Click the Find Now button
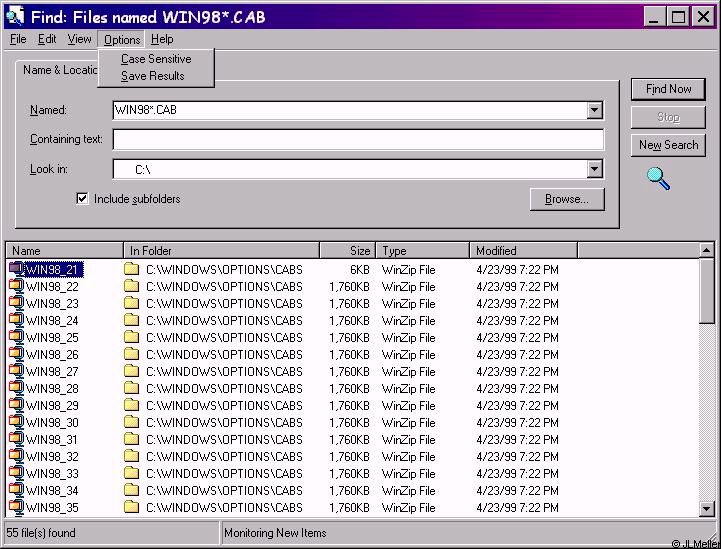 [668, 89]
